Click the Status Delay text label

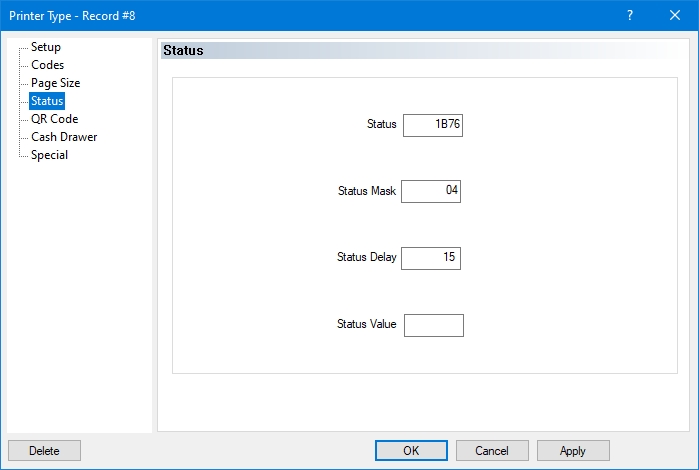367,257
